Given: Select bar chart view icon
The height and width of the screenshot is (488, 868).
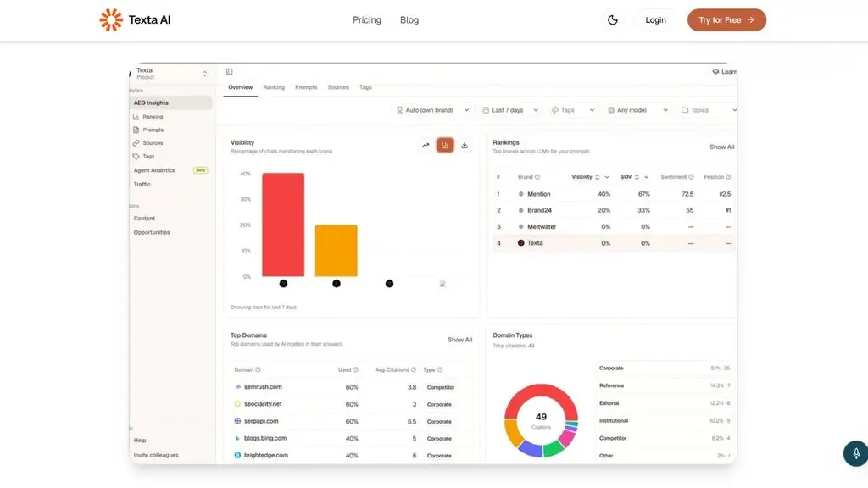Looking at the screenshot, I should pyautogui.click(x=444, y=146).
